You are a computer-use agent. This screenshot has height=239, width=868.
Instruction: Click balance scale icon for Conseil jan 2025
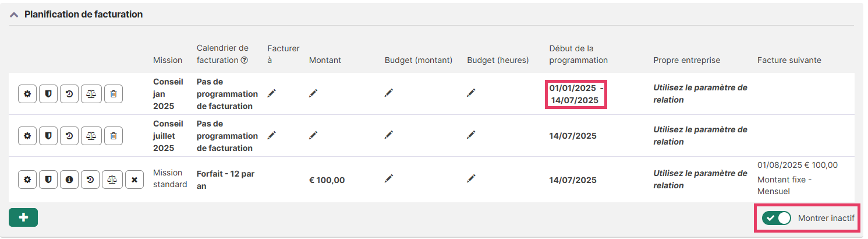pyautogui.click(x=91, y=94)
